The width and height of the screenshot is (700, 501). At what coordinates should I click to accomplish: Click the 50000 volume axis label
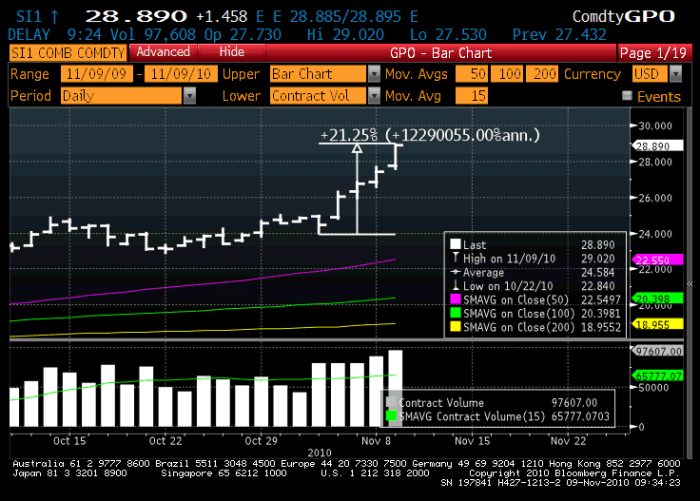(x=654, y=388)
